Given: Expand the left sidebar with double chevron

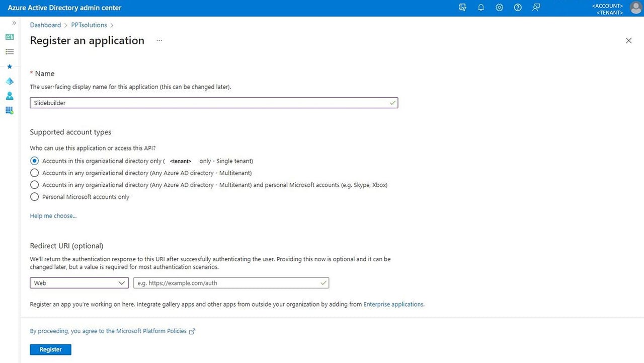Looking at the screenshot, I should tap(14, 23).
